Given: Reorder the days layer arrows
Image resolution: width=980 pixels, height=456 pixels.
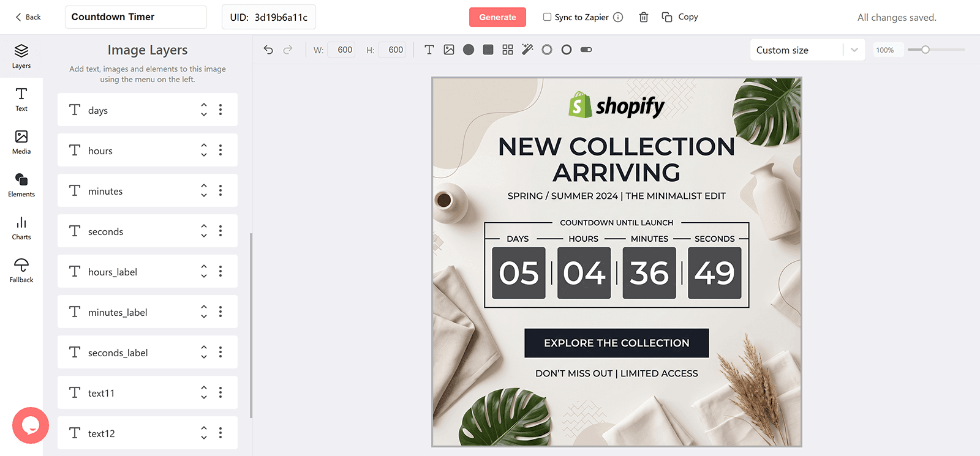Looking at the screenshot, I should (x=204, y=110).
